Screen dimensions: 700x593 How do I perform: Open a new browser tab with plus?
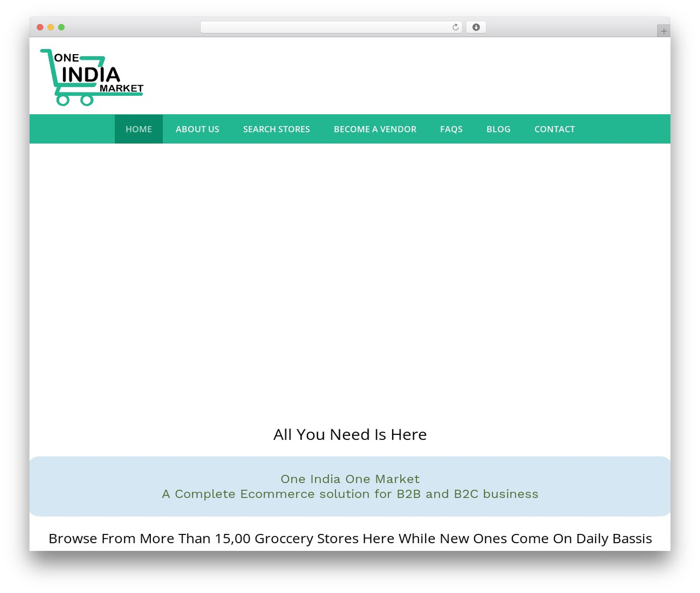pos(664,31)
